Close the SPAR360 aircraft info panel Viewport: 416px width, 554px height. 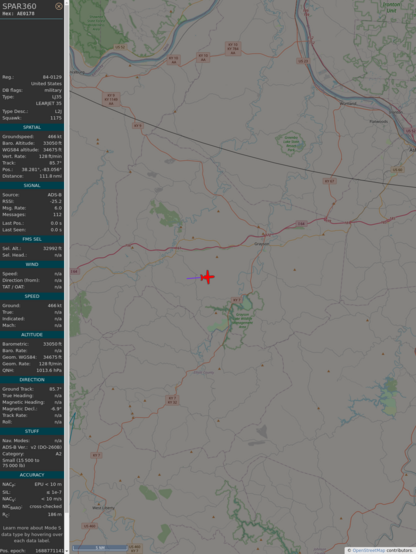pyautogui.click(x=59, y=6)
